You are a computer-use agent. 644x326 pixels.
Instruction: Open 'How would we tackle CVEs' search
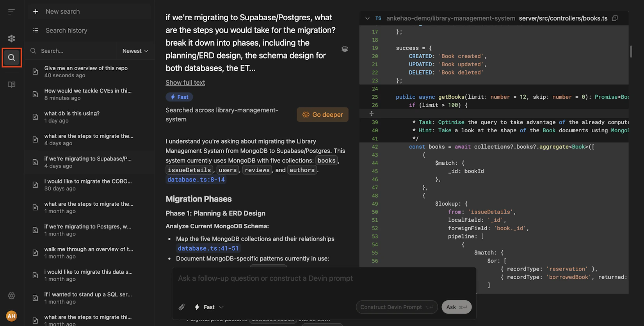pos(89,94)
